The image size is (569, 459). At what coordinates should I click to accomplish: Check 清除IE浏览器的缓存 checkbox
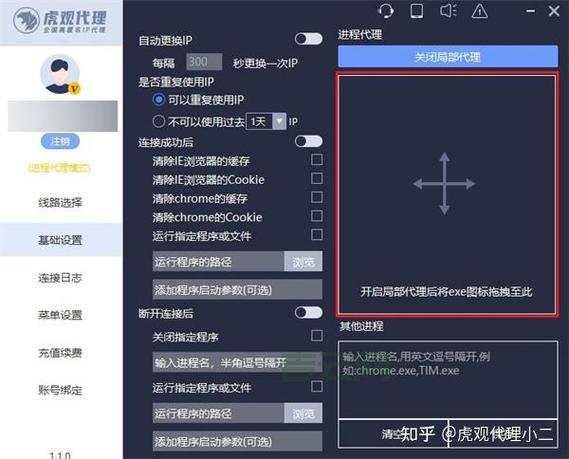(x=317, y=160)
